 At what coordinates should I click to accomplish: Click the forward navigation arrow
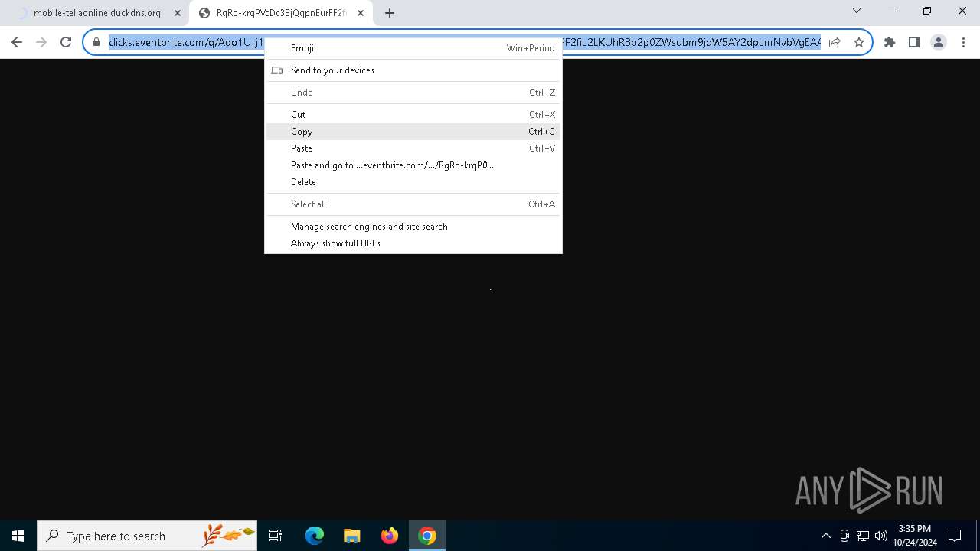pyautogui.click(x=41, y=42)
